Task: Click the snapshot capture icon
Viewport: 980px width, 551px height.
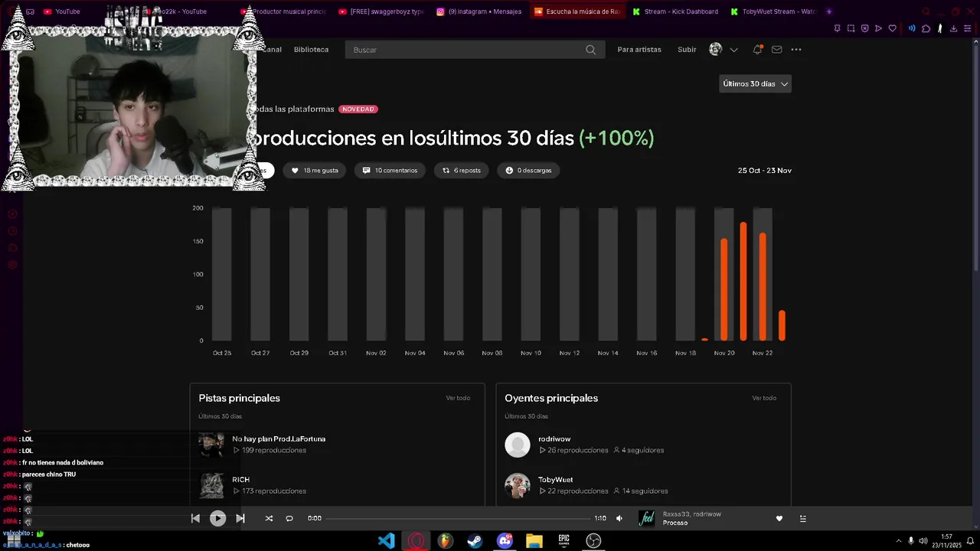Action: tap(851, 28)
